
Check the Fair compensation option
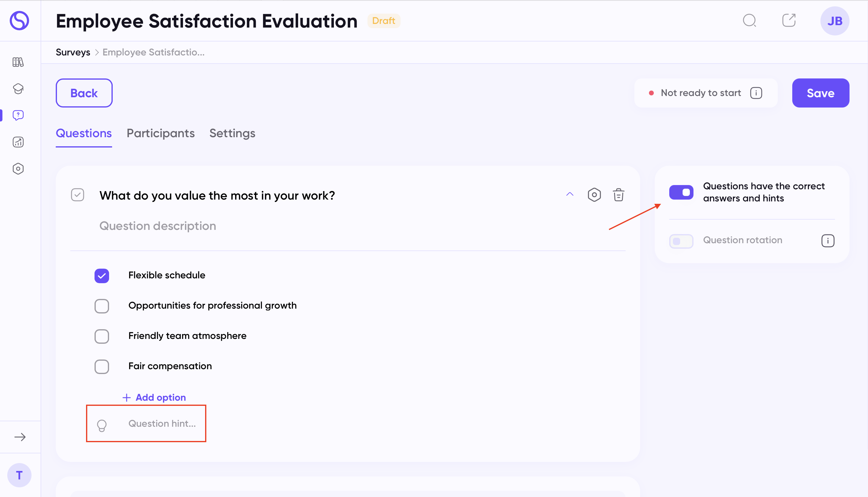click(x=102, y=366)
